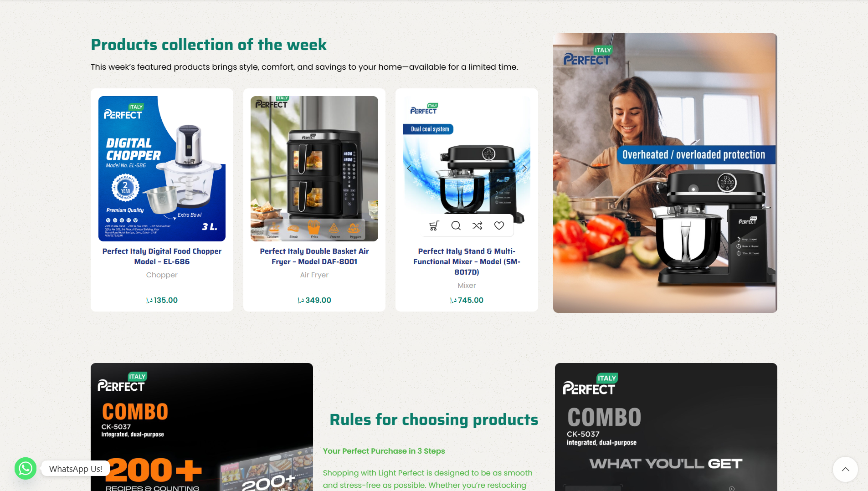Open Perfect Italy Double Basket Air Fryer link
This screenshot has height=491, width=868.
314,256
